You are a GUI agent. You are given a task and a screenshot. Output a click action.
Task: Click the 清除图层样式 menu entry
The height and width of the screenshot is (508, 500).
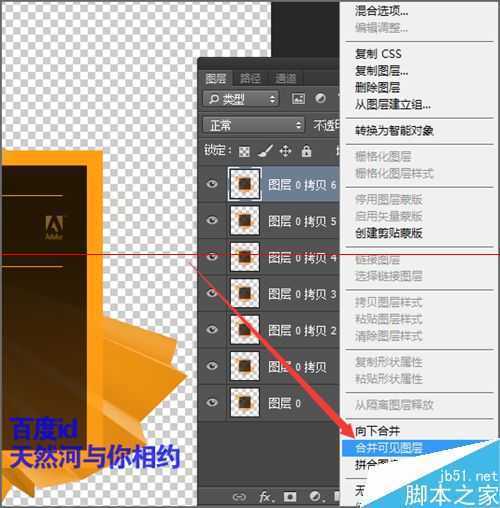coord(389,336)
